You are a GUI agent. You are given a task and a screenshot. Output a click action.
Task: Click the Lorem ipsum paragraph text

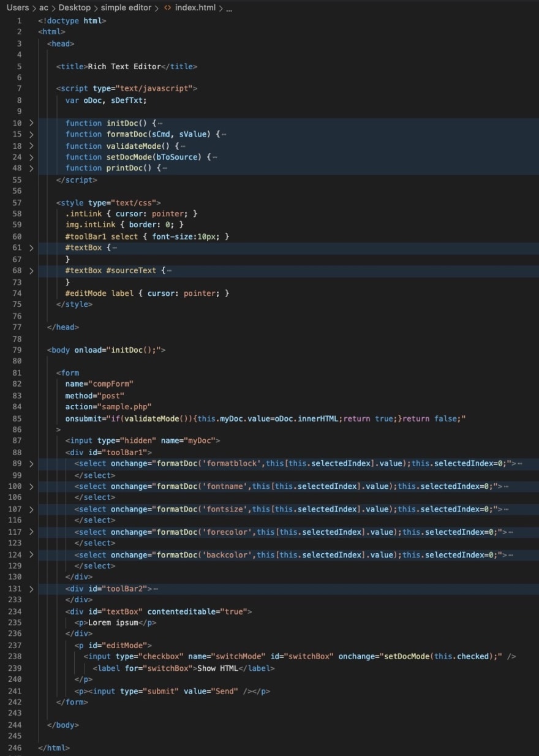coord(113,622)
